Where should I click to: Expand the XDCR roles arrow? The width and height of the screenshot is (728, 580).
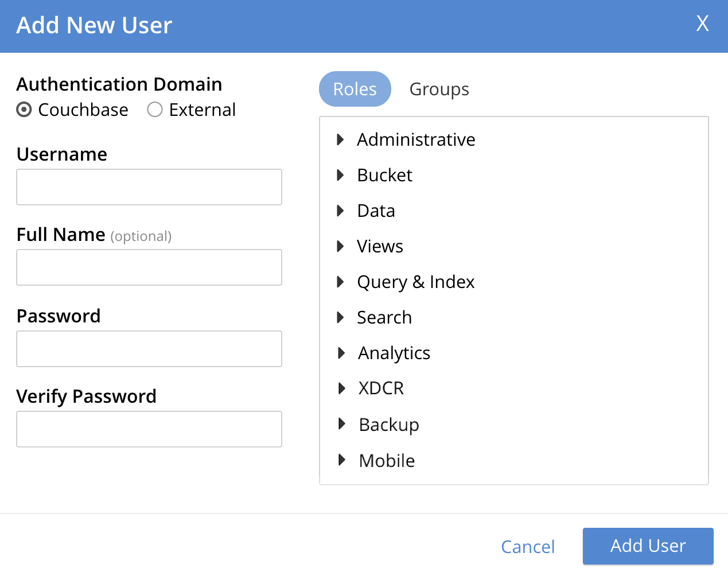341,388
